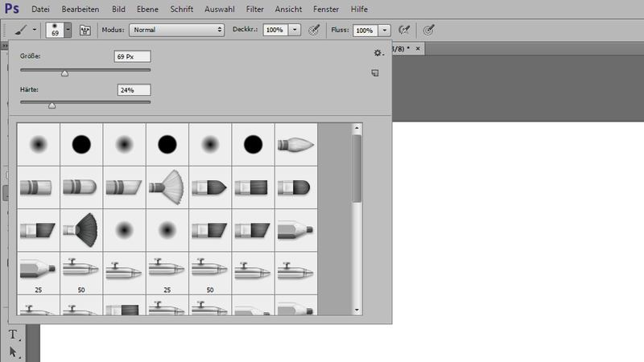This screenshot has width=644, height=362.
Task: Pick the first hard round black brush
Action: 80,144
